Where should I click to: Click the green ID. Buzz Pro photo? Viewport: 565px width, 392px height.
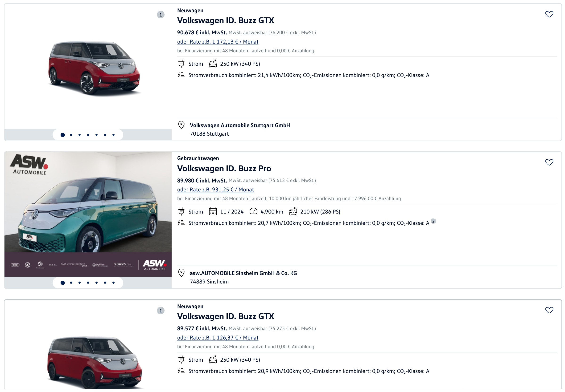(x=88, y=211)
